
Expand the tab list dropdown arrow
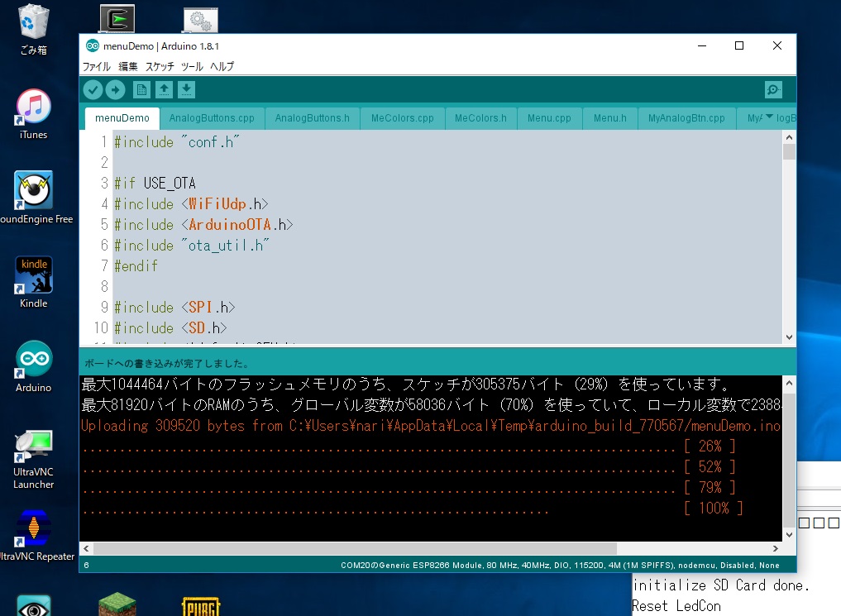770,117
